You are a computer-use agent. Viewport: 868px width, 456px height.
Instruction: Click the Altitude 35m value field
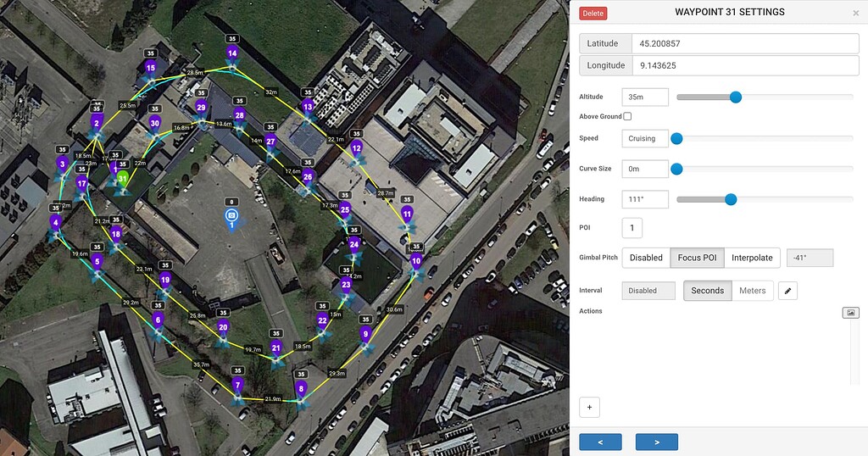click(645, 97)
